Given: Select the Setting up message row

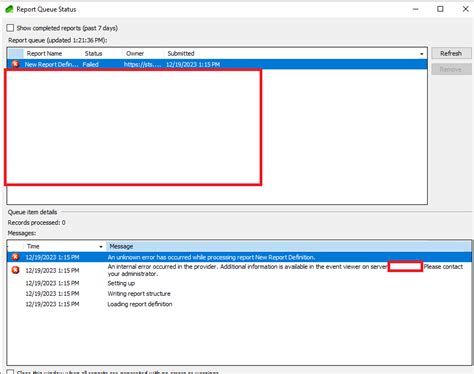Looking at the screenshot, I should coord(121,283).
